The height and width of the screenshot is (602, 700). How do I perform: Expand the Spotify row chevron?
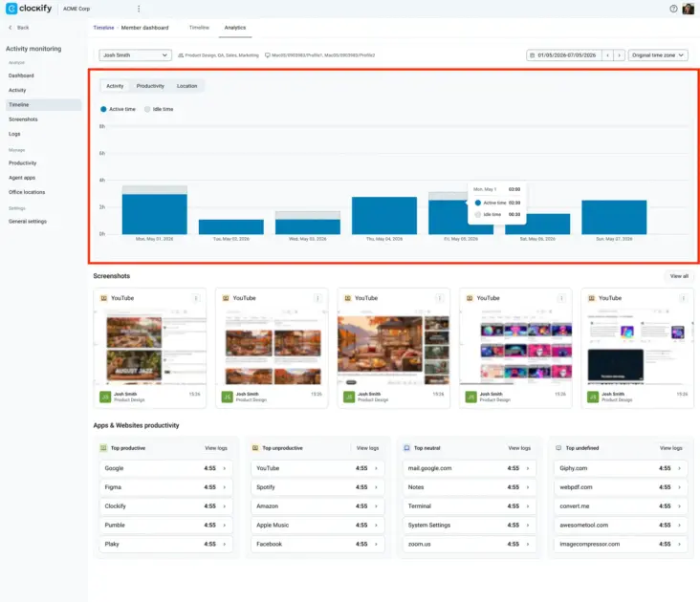point(377,487)
